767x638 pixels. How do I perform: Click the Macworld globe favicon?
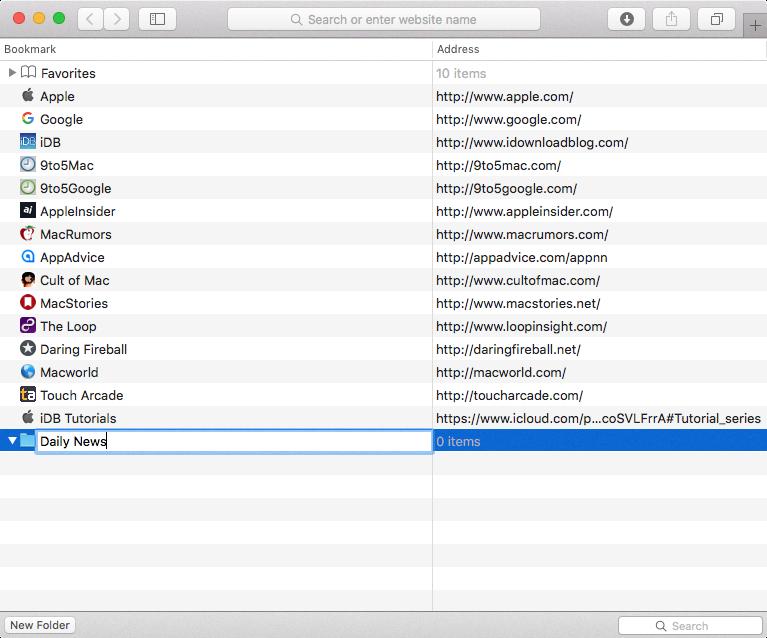pos(28,371)
